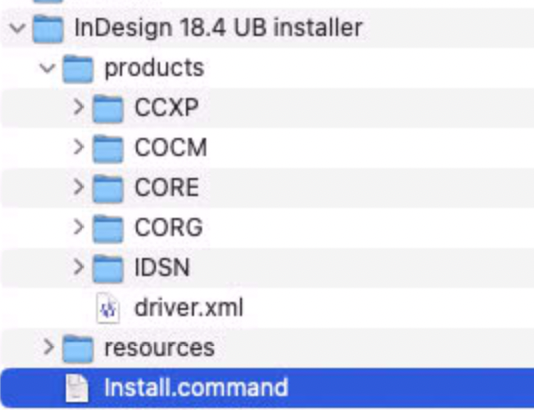Select the Install.command row label

pyautogui.click(x=196, y=388)
